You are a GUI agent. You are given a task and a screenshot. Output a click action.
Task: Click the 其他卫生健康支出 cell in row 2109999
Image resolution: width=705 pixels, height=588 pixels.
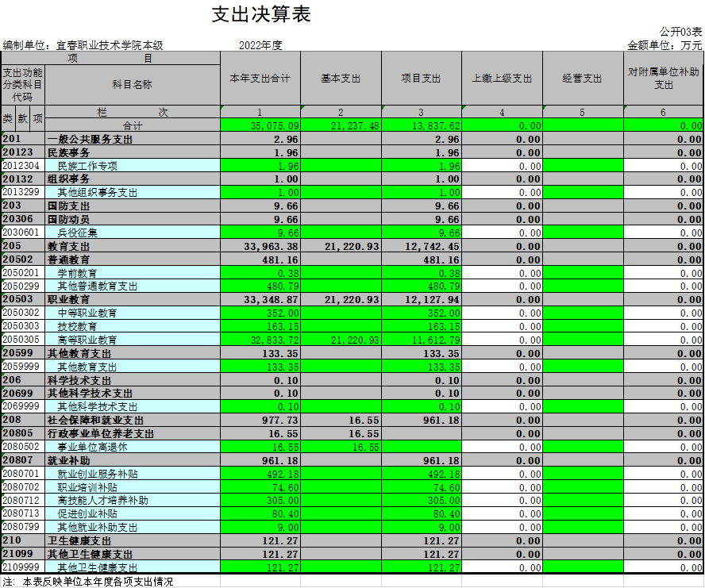click(x=132, y=567)
